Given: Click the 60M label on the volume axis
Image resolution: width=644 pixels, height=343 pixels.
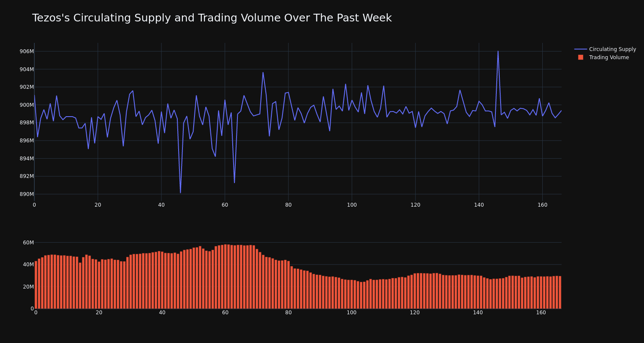Looking at the screenshot, I should coord(28,243).
